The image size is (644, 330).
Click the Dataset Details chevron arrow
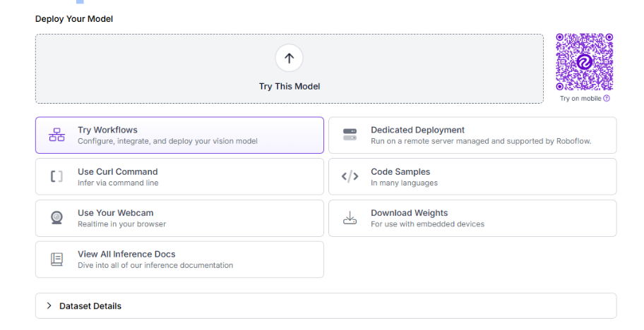(49, 306)
